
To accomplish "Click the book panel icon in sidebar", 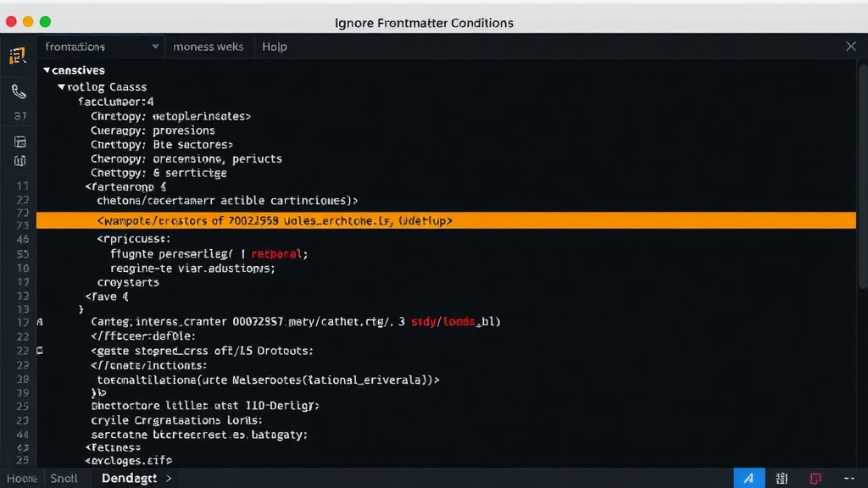I will 20,161.
